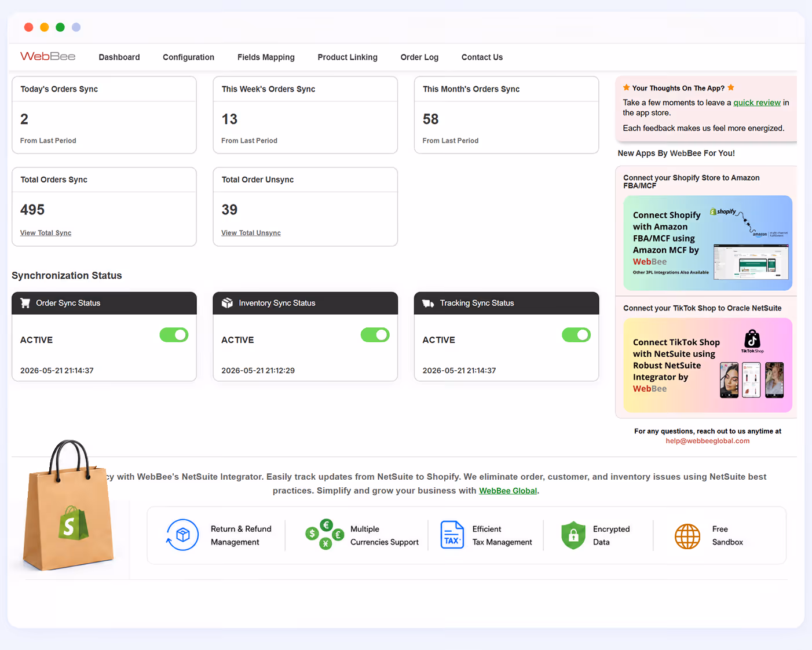Open the Order Log page
812x650 pixels.
[419, 57]
